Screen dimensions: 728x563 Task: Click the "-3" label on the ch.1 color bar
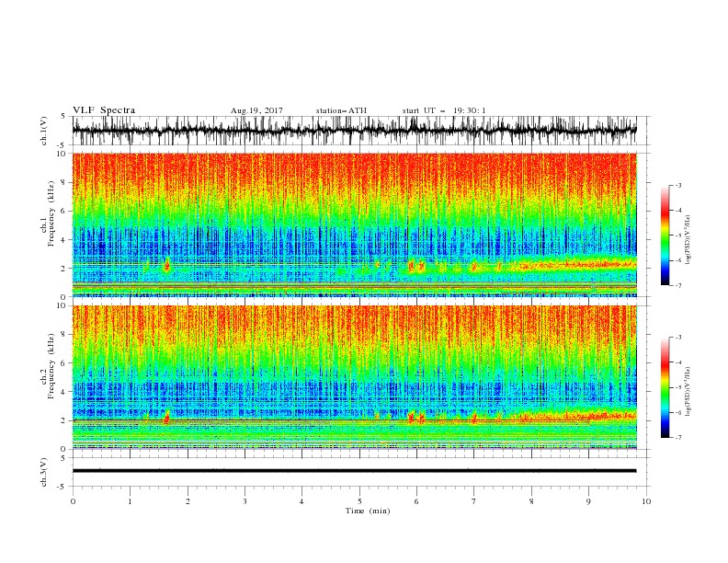678,186
